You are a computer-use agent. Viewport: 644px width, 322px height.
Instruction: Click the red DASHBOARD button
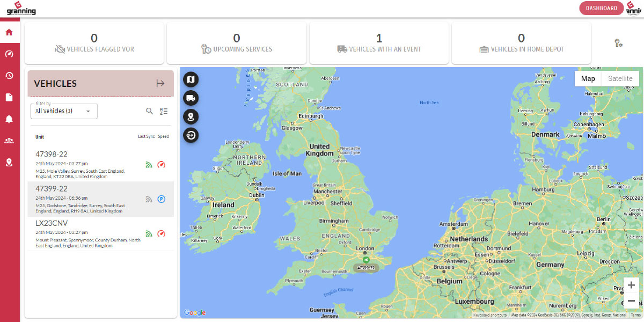tap(601, 8)
